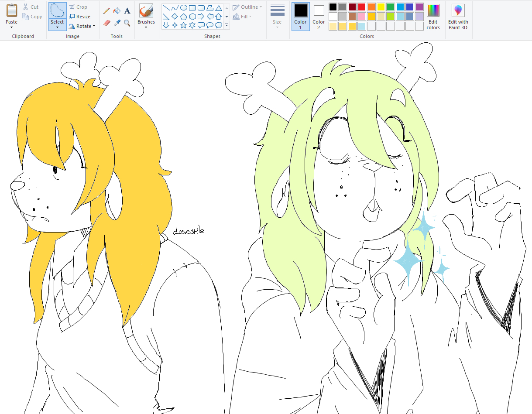Select the five-point star shape
The image size is (532, 414).
(183, 25)
